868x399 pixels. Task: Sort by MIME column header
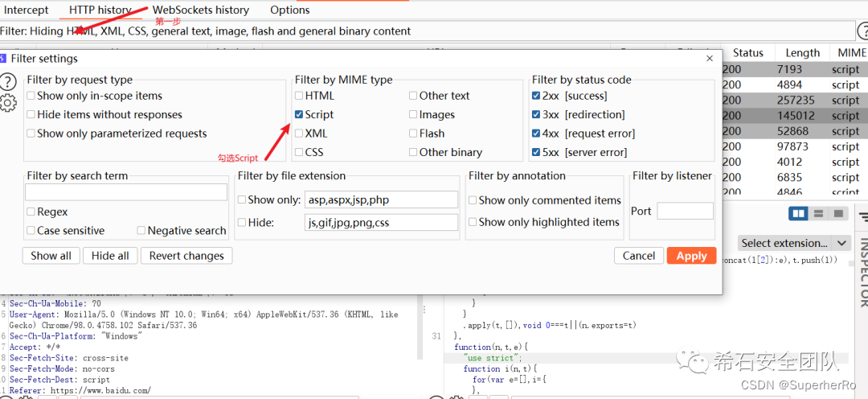click(x=851, y=52)
